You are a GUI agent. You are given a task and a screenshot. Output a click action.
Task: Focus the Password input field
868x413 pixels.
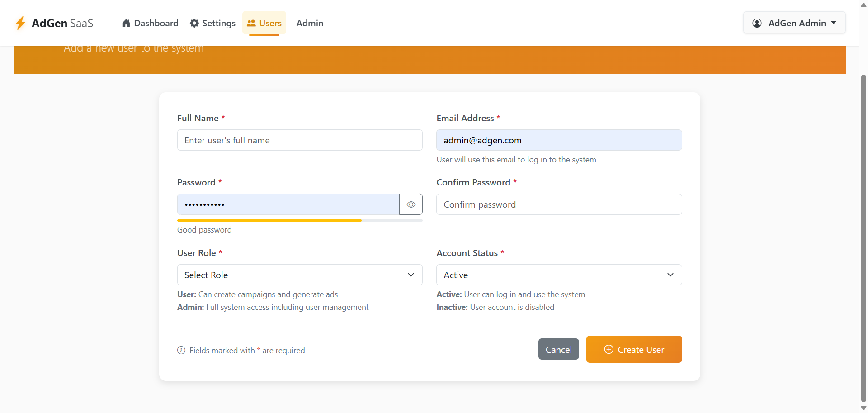pos(288,204)
